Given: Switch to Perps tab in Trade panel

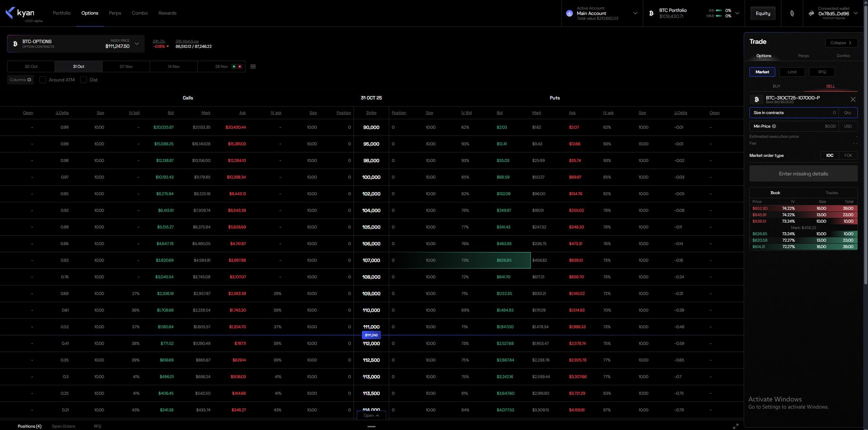Looking at the screenshot, I should 803,56.
